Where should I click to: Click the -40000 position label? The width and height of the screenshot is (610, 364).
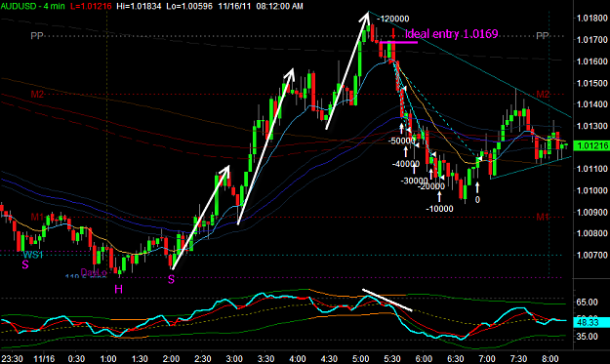[406, 164]
